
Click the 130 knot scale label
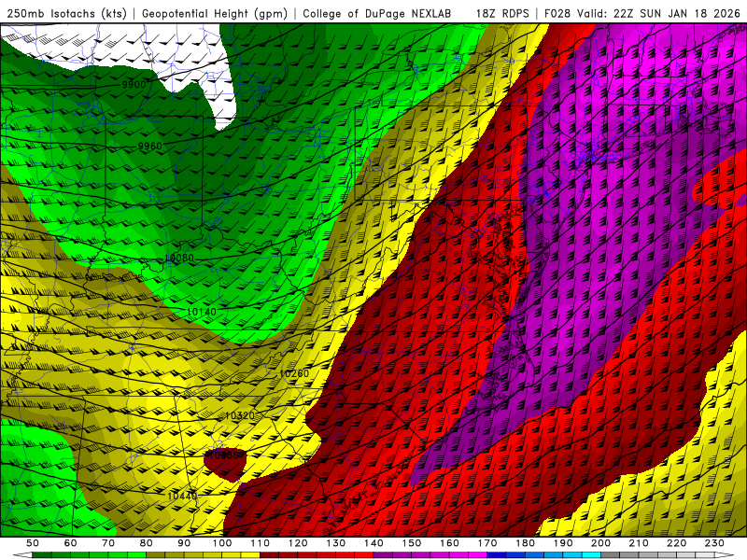click(336, 543)
